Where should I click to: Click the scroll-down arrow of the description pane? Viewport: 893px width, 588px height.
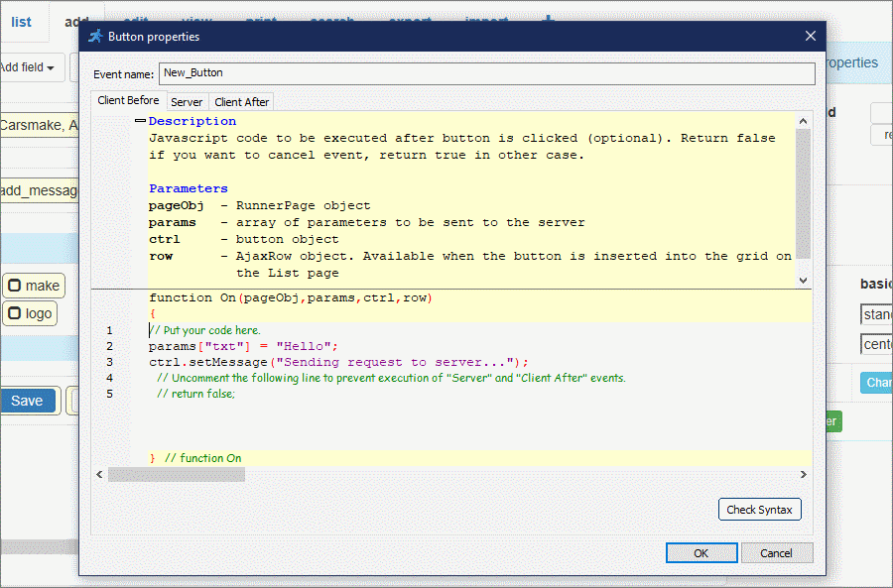(x=804, y=279)
